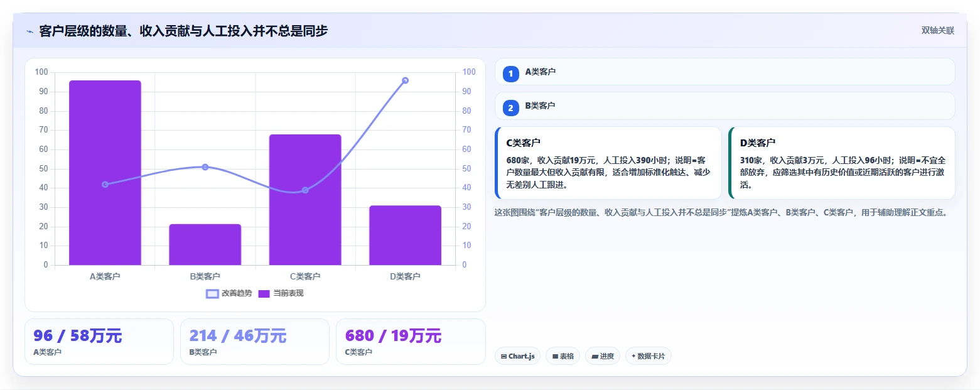Open the C类客户 detail card
The image size is (980, 390).
pos(608,163)
